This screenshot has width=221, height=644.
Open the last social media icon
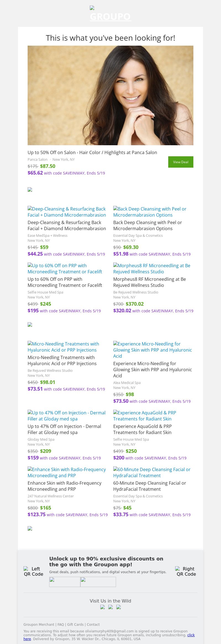(x=119, y=607)
